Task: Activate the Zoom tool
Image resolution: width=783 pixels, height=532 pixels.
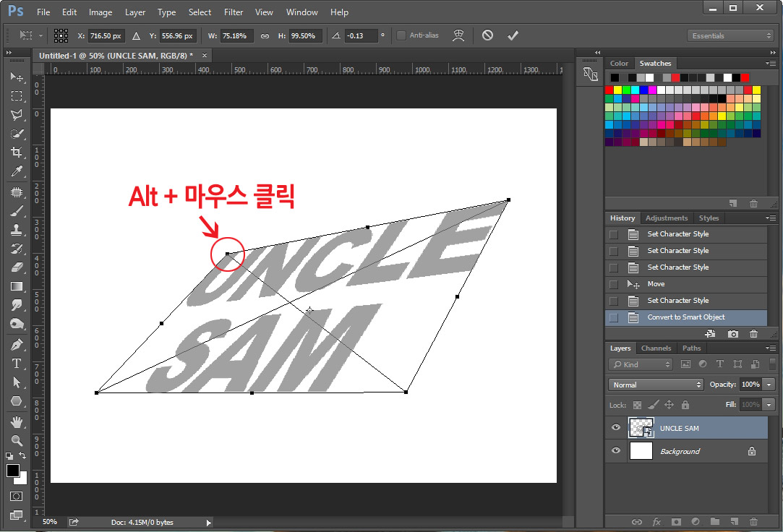Action: (x=17, y=440)
